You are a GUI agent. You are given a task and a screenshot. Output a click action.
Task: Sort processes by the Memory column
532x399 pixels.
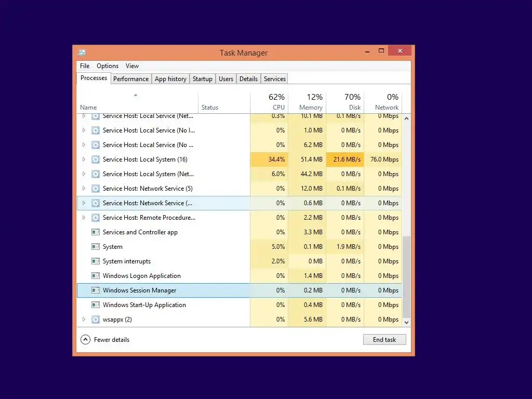point(307,102)
